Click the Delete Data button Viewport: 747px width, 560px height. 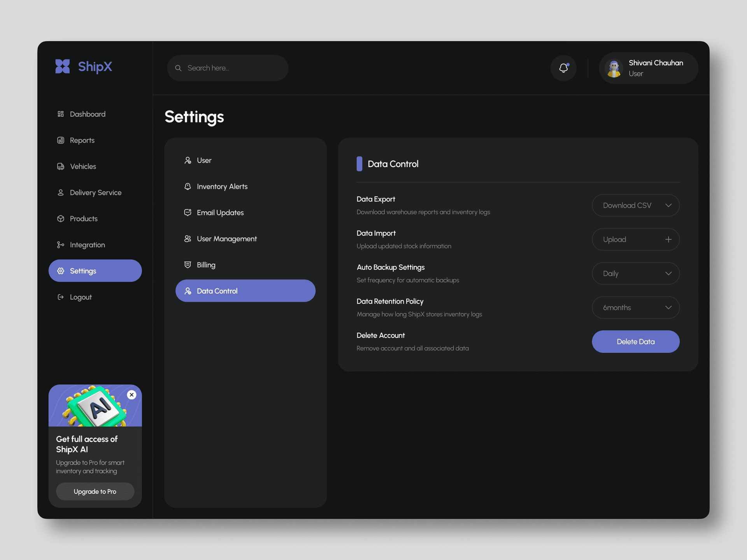636,342
